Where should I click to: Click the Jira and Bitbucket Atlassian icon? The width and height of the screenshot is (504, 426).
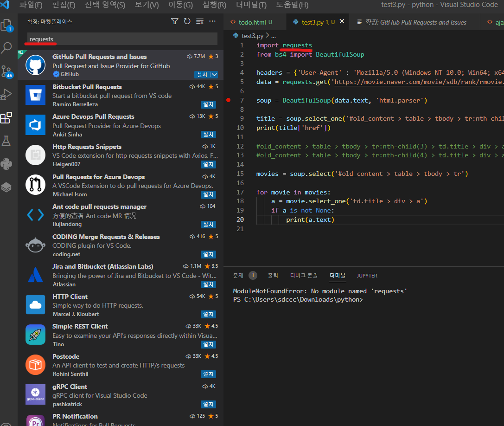coord(35,275)
